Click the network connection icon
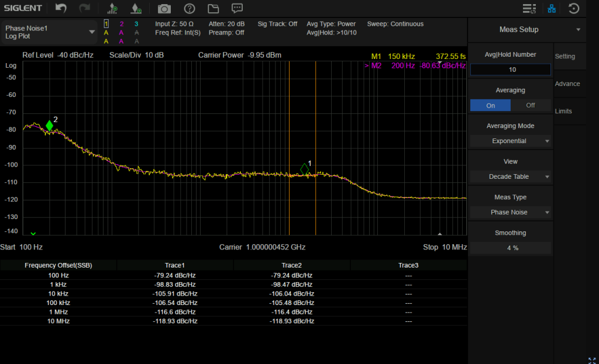 click(552, 9)
